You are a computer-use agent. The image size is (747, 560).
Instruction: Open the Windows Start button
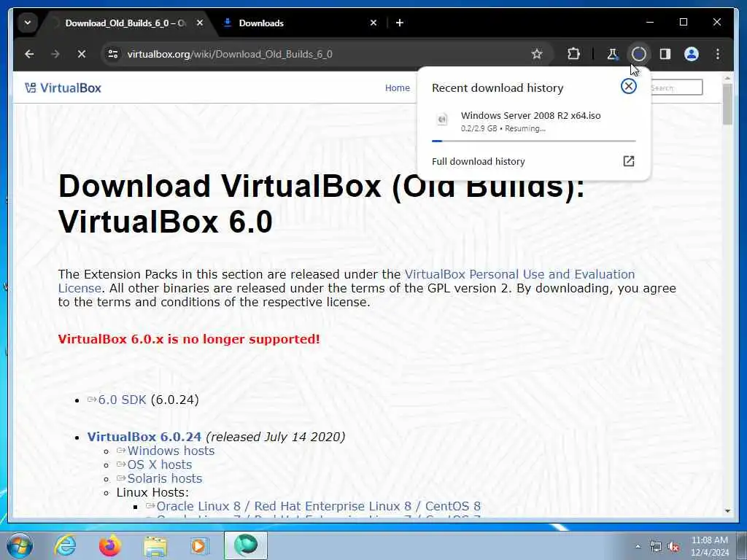coord(19,545)
